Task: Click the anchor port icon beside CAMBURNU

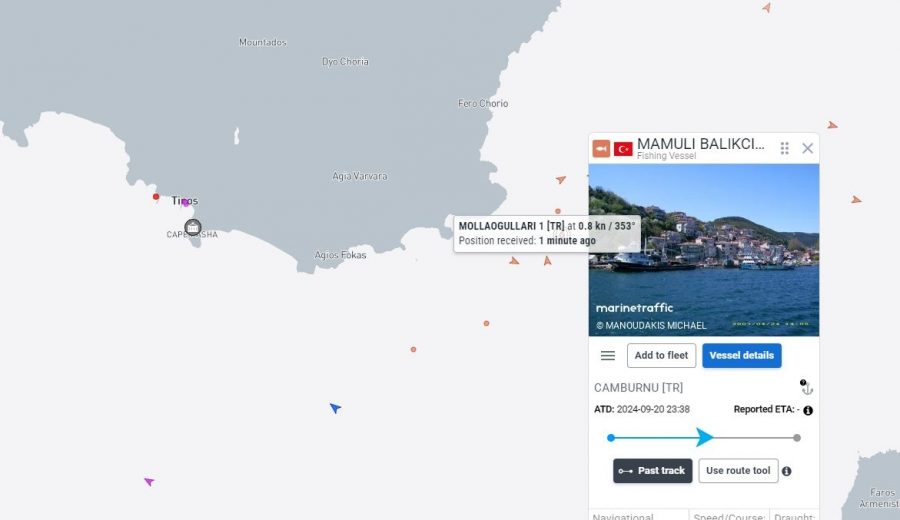Action: pos(806,387)
